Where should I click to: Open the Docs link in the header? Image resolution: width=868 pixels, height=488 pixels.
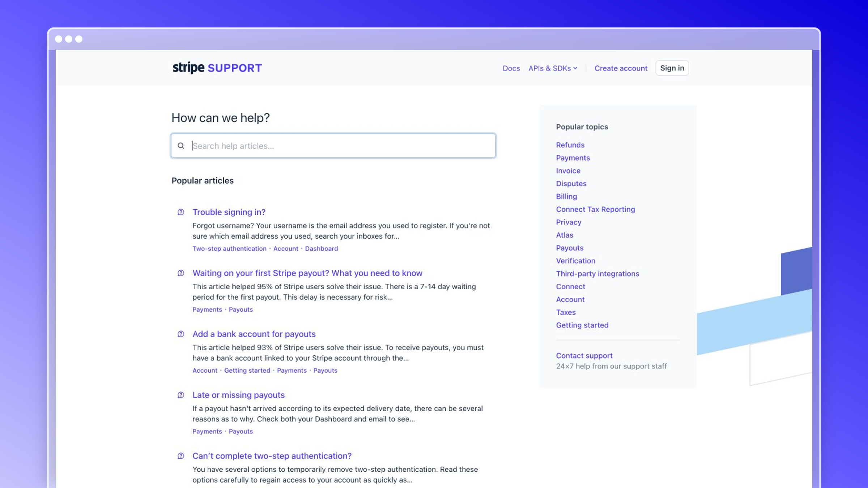pos(511,68)
